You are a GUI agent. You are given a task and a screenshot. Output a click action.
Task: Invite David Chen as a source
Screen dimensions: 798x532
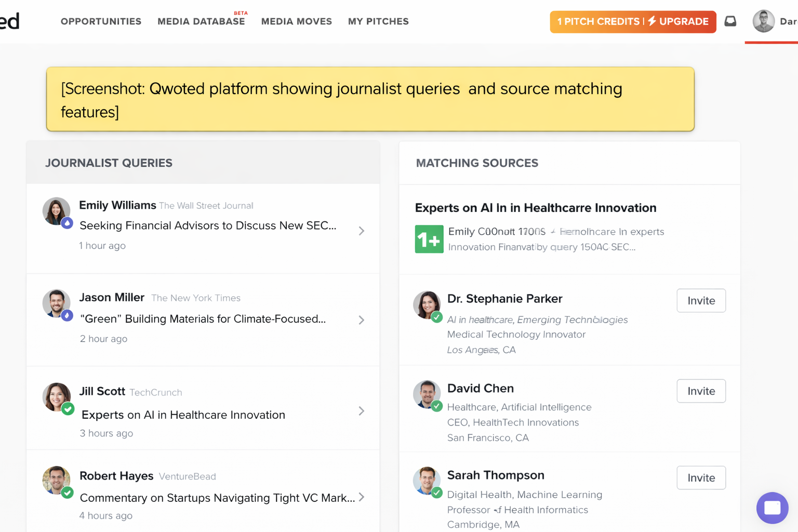click(x=701, y=391)
